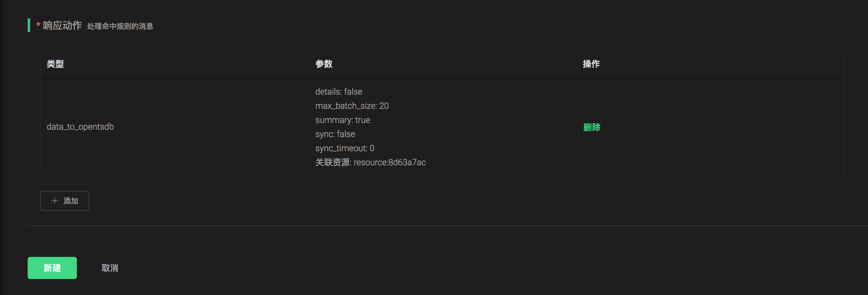Click the 'details: false' parameter line

click(x=339, y=92)
